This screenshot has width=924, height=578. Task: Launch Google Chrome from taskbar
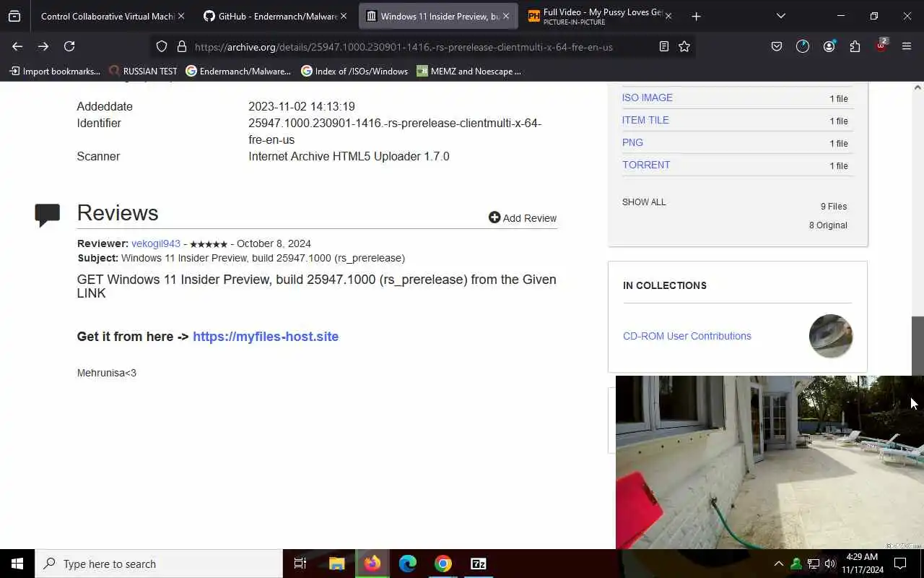pos(443,564)
